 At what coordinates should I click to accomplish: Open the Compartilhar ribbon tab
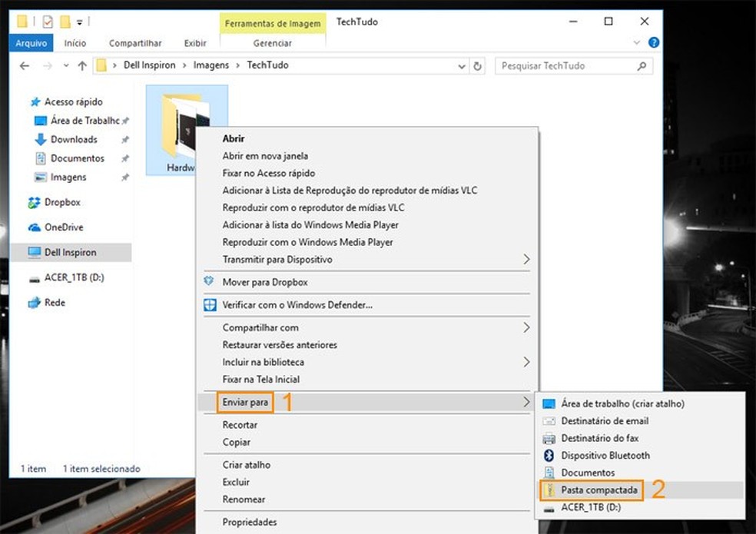tap(135, 43)
